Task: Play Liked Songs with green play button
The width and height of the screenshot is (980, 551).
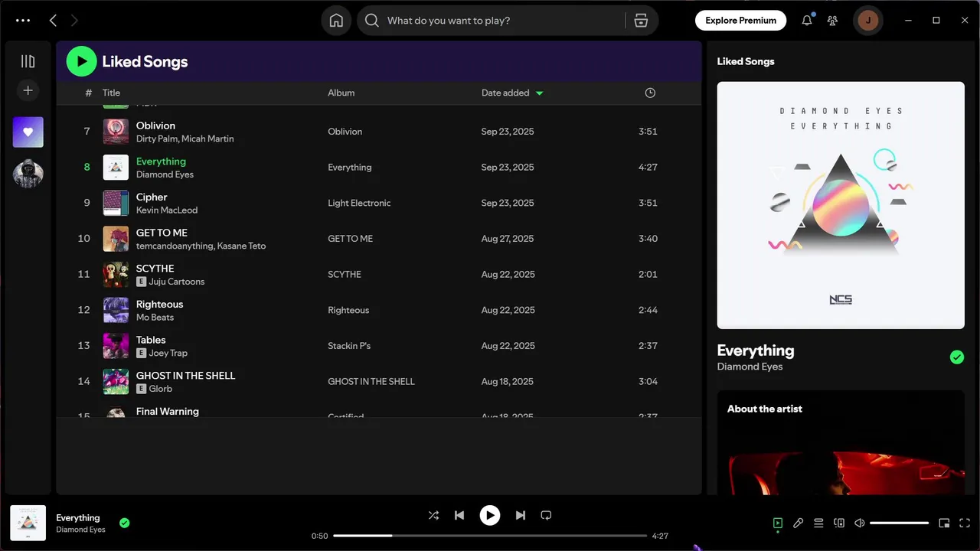Action: click(x=81, y=61)
